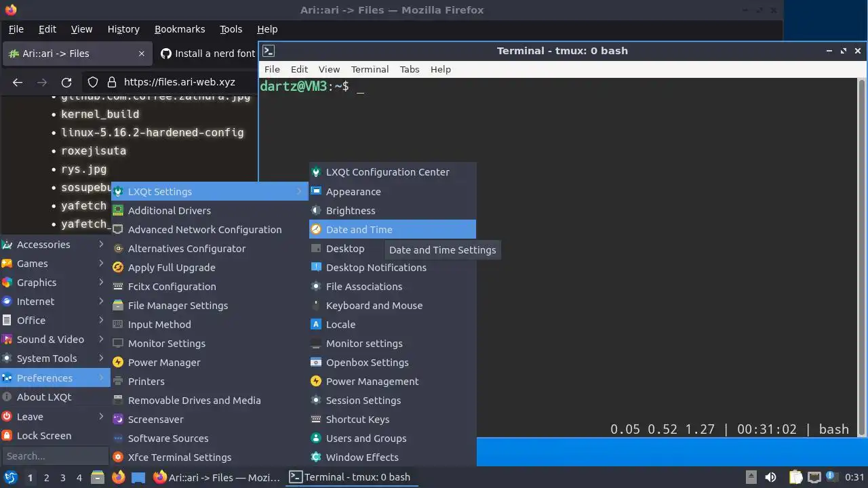
Task: Click the Window Effects icon
Action: click(x=316, y=457)
